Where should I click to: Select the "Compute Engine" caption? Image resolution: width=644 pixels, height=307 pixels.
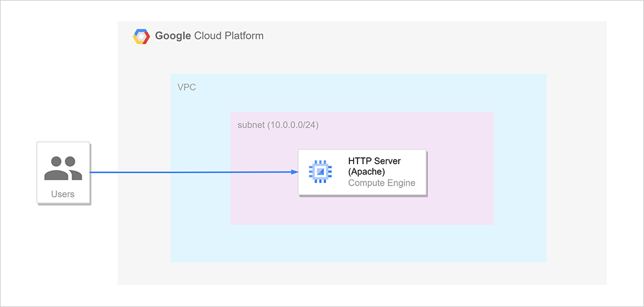coord(381,183)
